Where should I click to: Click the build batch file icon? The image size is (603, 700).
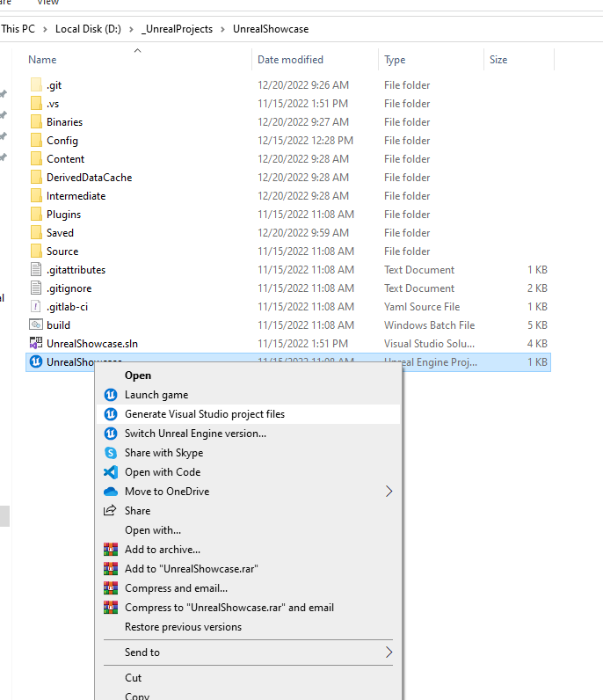coord(36,325)
